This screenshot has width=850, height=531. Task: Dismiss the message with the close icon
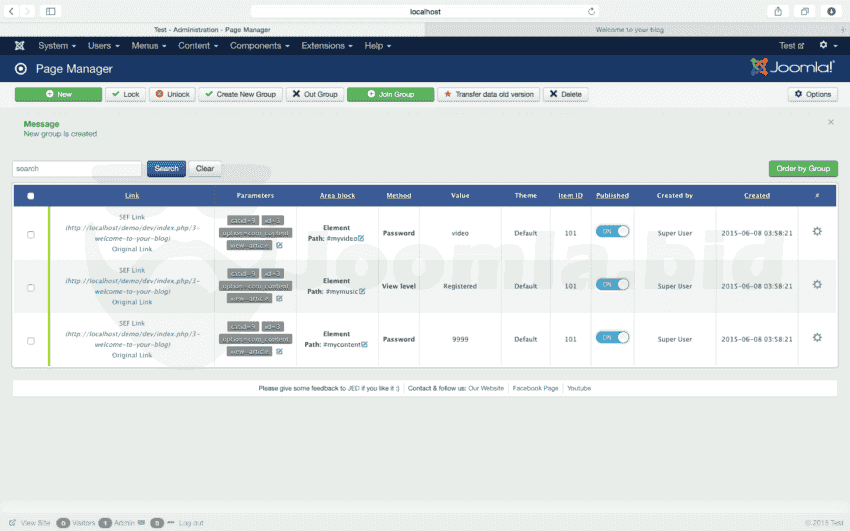tap(830, 122)
